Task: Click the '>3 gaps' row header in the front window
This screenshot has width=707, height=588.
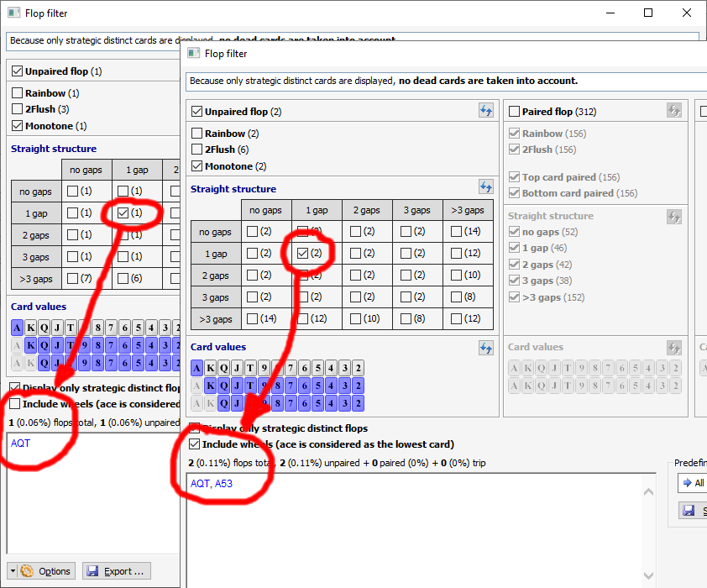Action: [216, 319]
